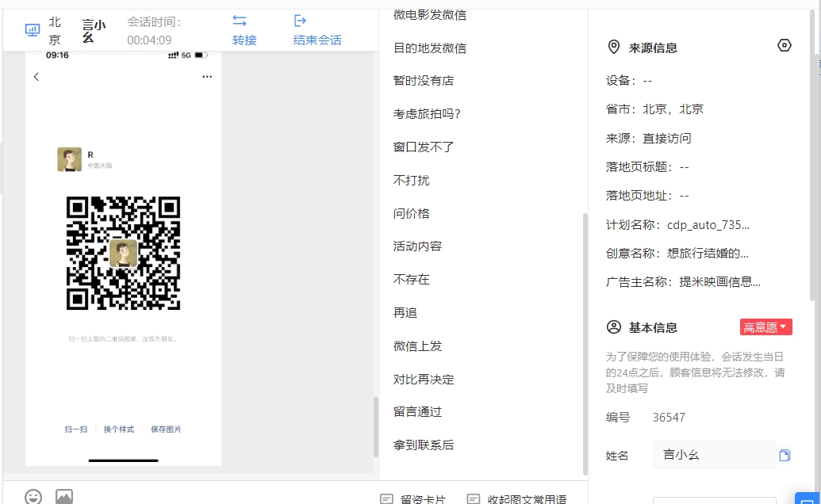Viewport: 821px width, 504px height.
Task: Click the 省市: 北京,北京 row
Action: point(654,109)
